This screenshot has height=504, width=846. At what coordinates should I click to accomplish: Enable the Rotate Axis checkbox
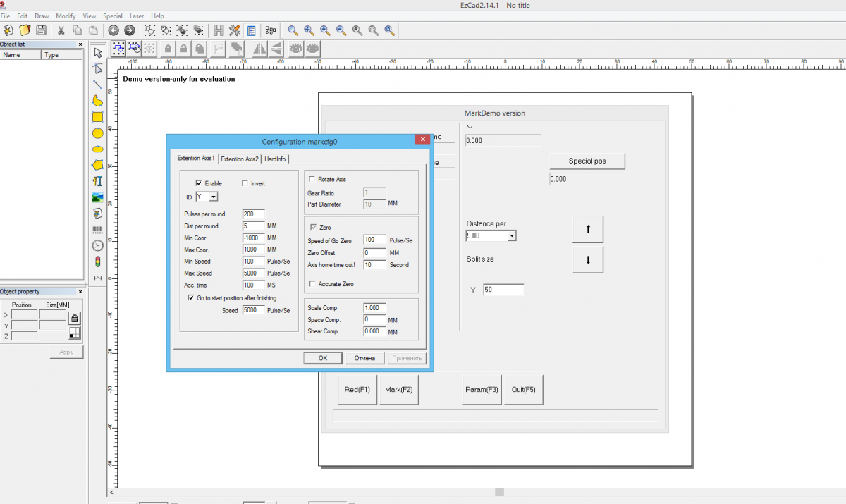tap(312, 180)
